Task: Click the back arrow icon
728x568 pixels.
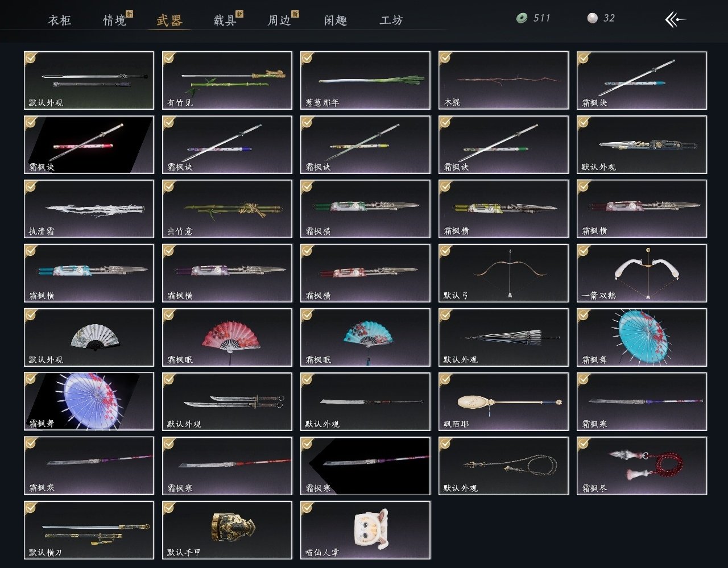Action: 676,20
